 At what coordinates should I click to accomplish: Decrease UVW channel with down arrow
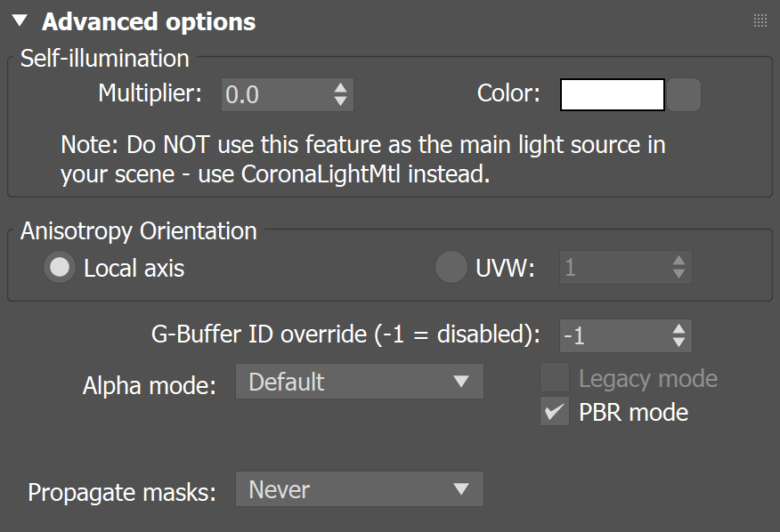(678, 275)
